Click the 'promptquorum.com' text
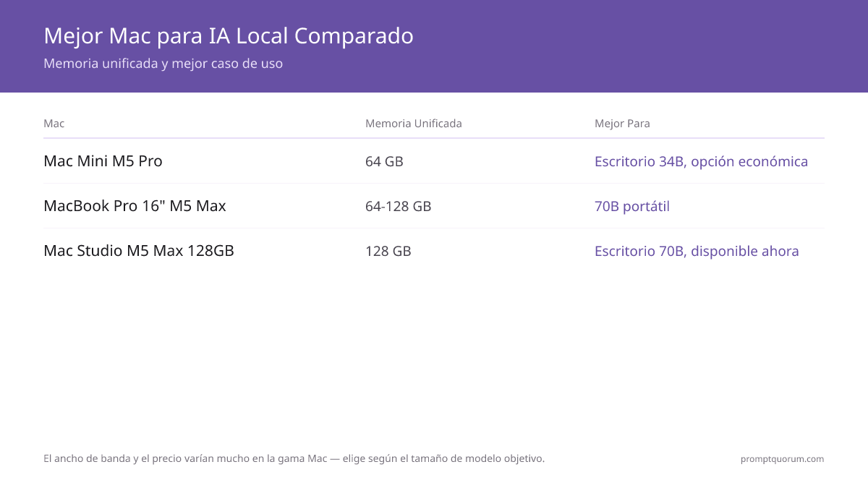868x488 pixels. pyautogui.click(x=782, y=459)
